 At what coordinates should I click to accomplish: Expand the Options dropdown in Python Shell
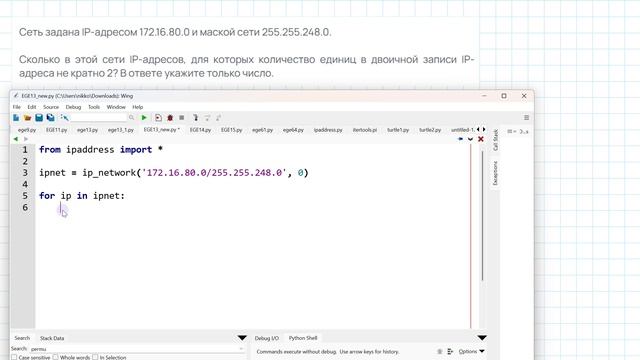click(471, 351)
